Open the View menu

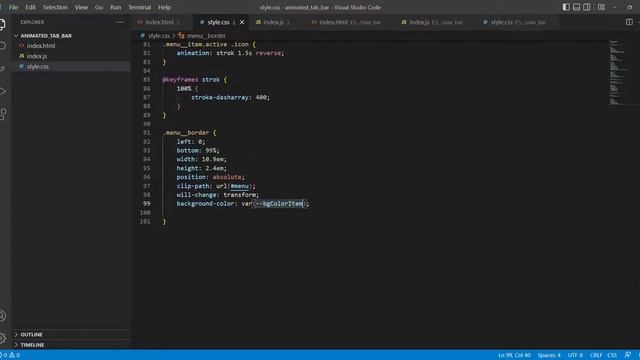click(x=81, y=7)
